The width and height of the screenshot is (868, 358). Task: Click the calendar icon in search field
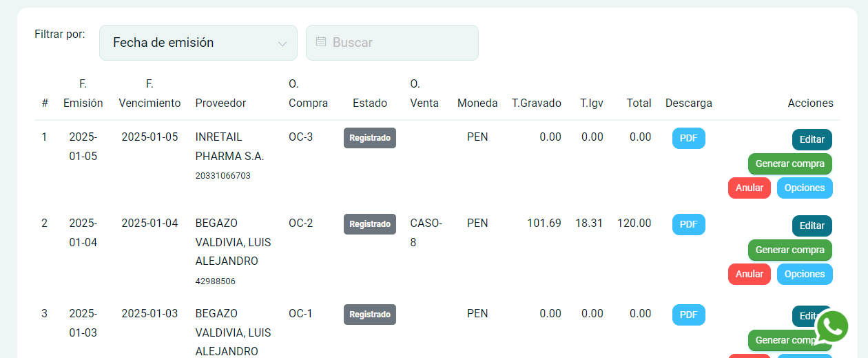[320, 42]
